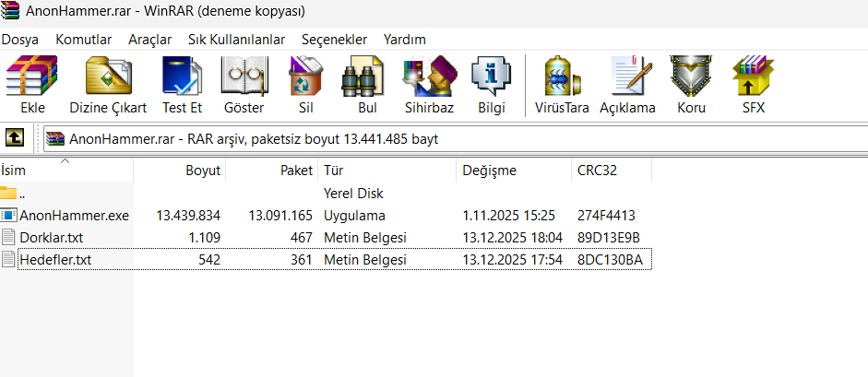Sort by the Paket column header
The image size is (868, 377).
click(272, 171)
